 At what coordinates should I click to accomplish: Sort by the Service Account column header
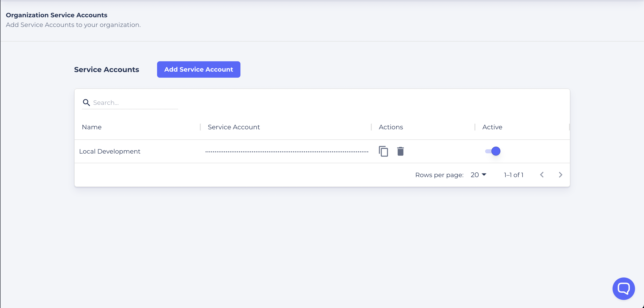pyautogui.click(x=234, y=127)
